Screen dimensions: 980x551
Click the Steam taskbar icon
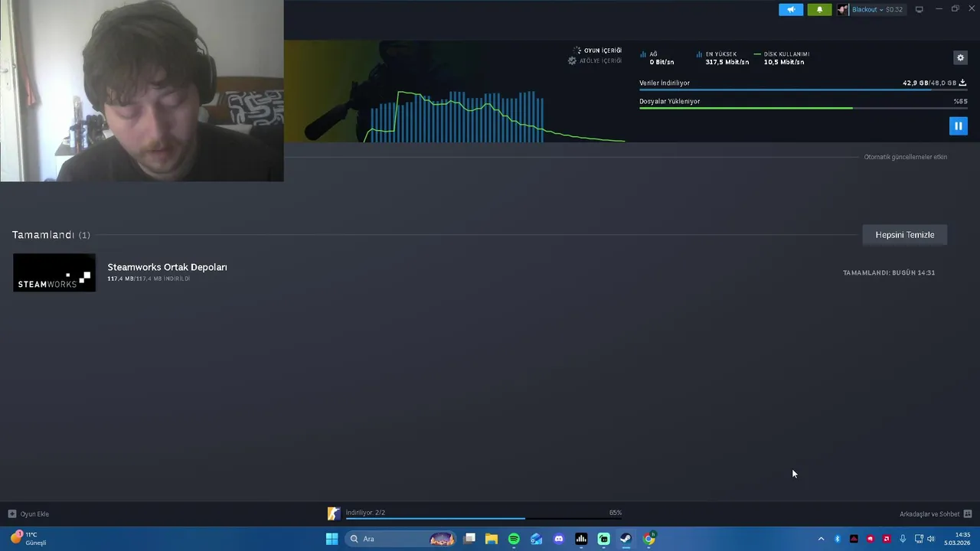pos(626,539)
